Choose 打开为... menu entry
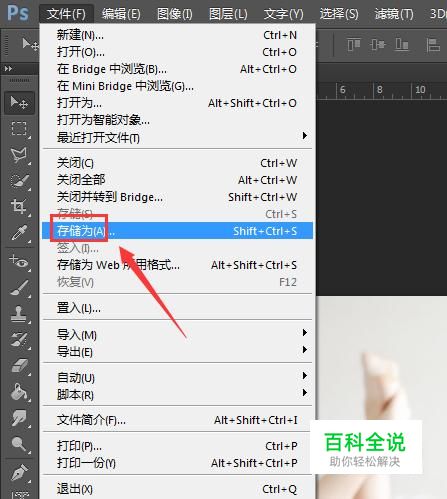 [x=177, y=103]
